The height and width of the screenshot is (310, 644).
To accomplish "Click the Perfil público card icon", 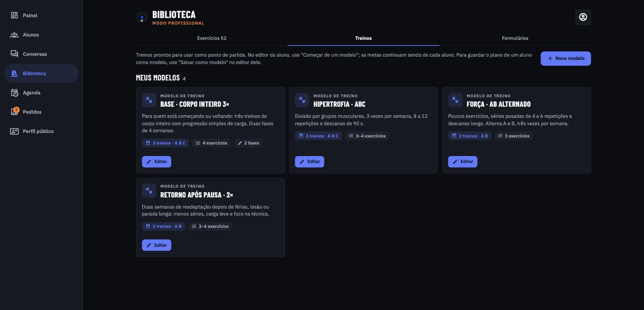I will point(14,131).
